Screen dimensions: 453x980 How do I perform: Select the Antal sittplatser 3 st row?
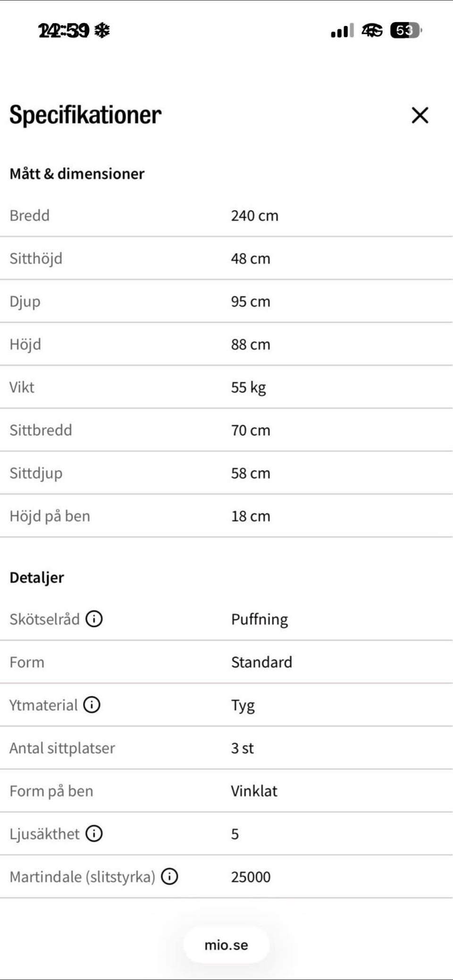226,748
